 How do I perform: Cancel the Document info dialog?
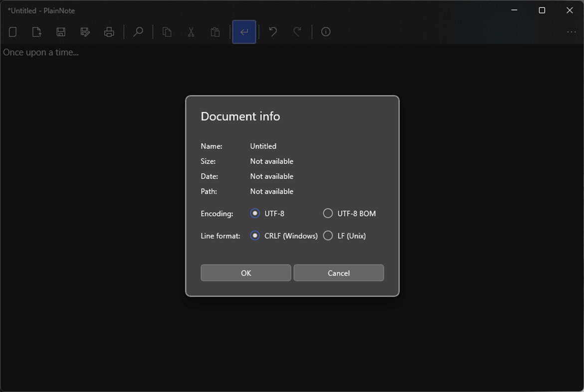pyautogui.click(x=339, y=273)
